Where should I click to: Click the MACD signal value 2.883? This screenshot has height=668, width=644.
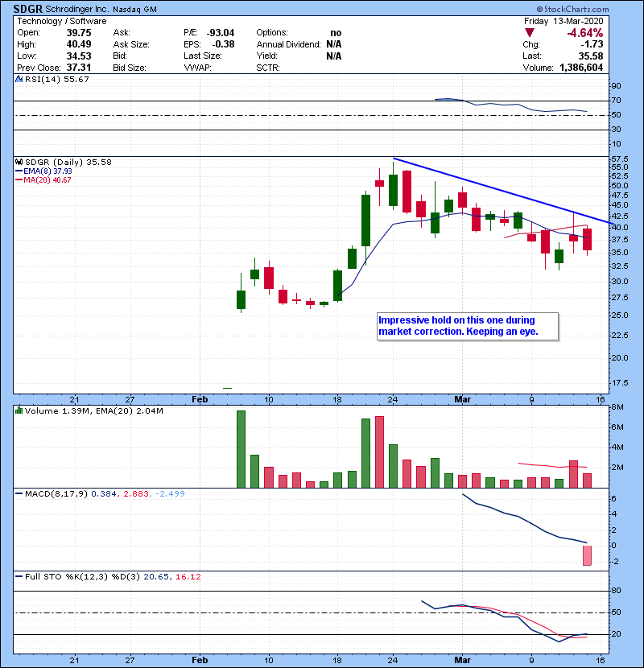click(136, 494)
